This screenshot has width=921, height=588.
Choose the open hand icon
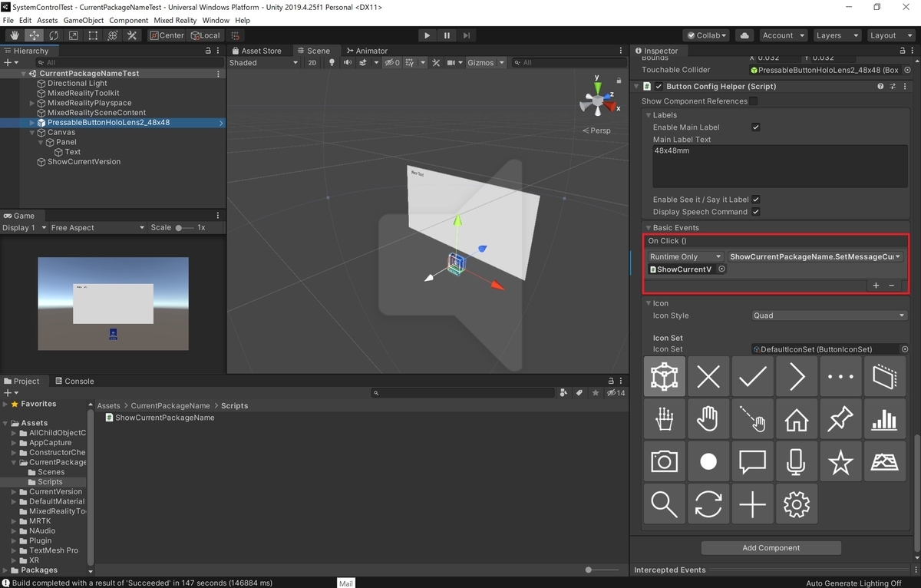pyautogui.click(x=708, y=419)
